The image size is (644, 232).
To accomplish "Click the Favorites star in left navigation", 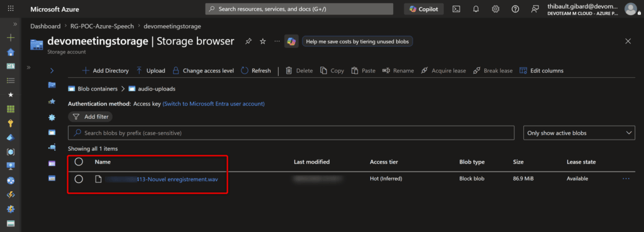I will pyautogui.click(x=11, y=95).
